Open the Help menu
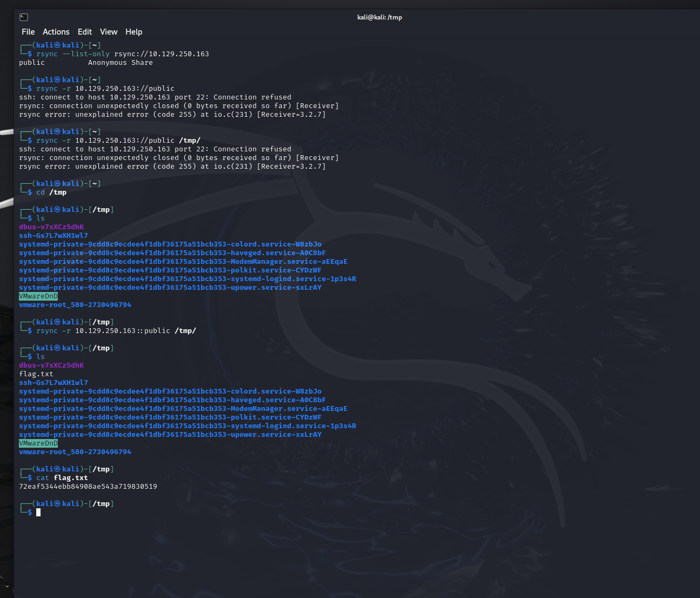The image size is (700, 598). (134, 32)
